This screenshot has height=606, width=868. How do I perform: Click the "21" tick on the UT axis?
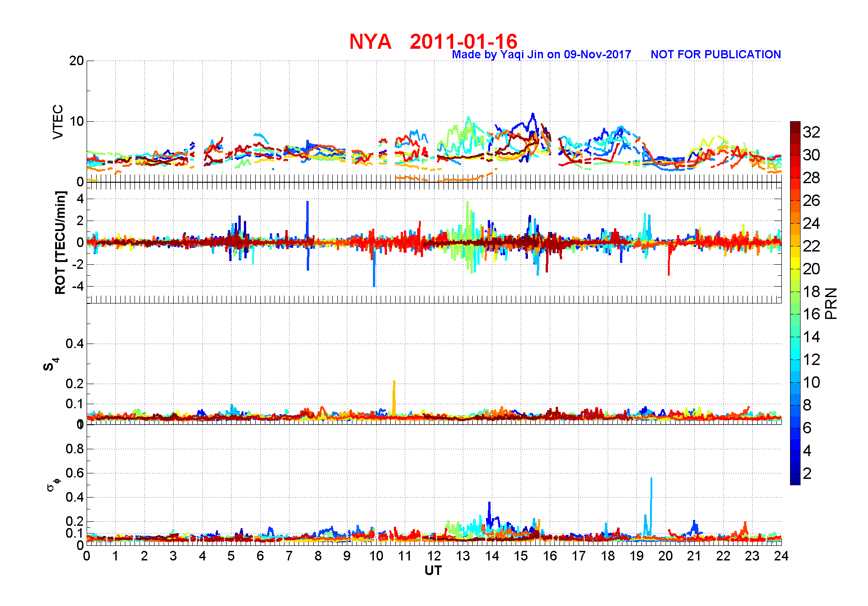pos(694,556)
